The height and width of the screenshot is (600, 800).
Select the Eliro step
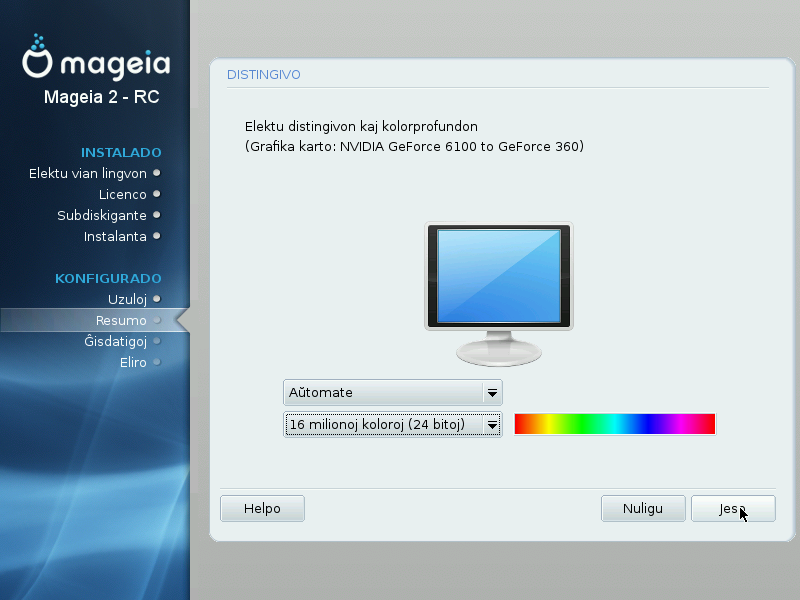(x=133, y=362)
